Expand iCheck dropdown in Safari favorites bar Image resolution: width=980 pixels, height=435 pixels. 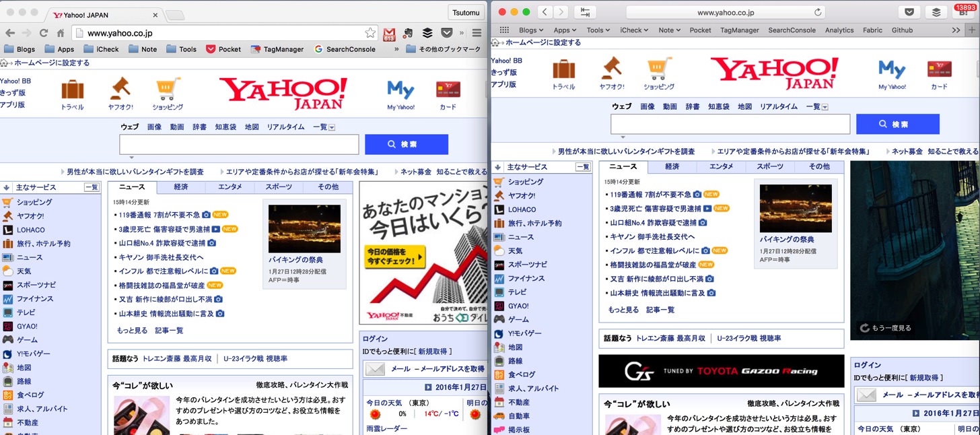coord(634,30)
